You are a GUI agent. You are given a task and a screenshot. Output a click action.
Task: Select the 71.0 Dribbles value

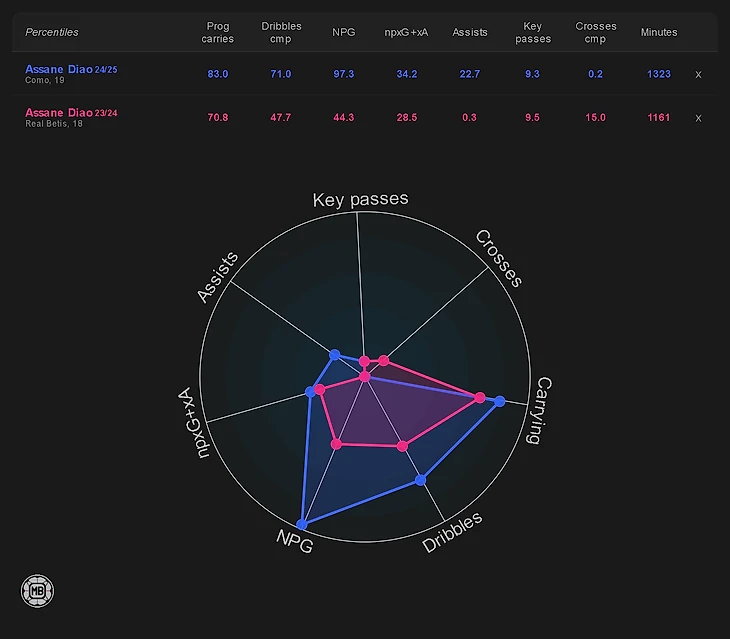[281, 74]
